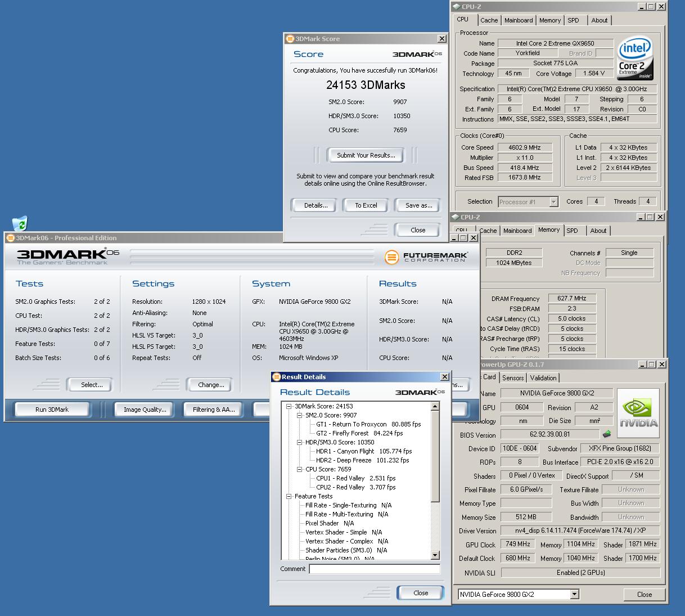Viewport: 685px width, 616px height.
Task: Open About tab in top CPU-Z window
Action: (600, 20)
